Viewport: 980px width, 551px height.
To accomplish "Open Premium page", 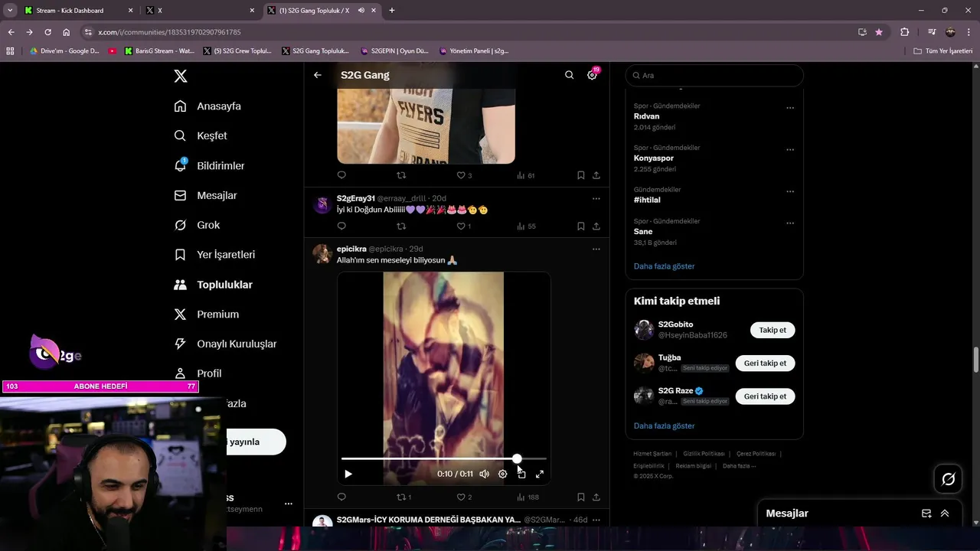I will tap(206, 315).
